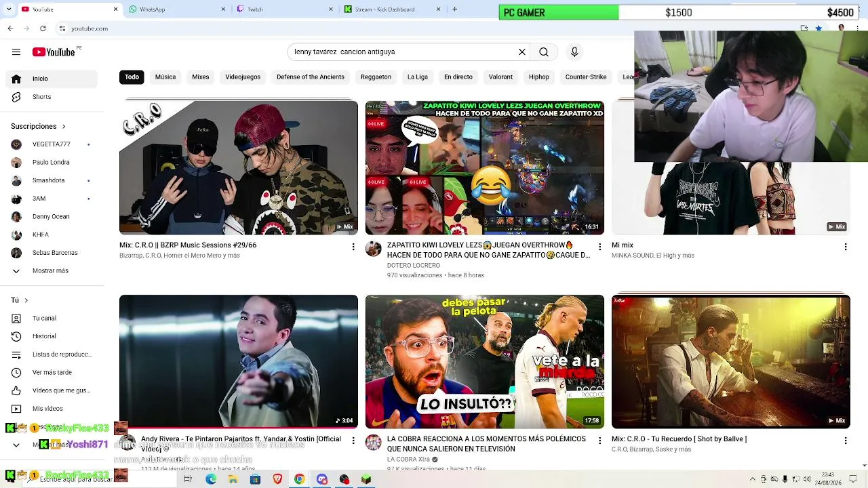Open the YouTube guide hamburger menu
Screen dimensions: 868x488
pyautogui.click(x=16, y=52)
